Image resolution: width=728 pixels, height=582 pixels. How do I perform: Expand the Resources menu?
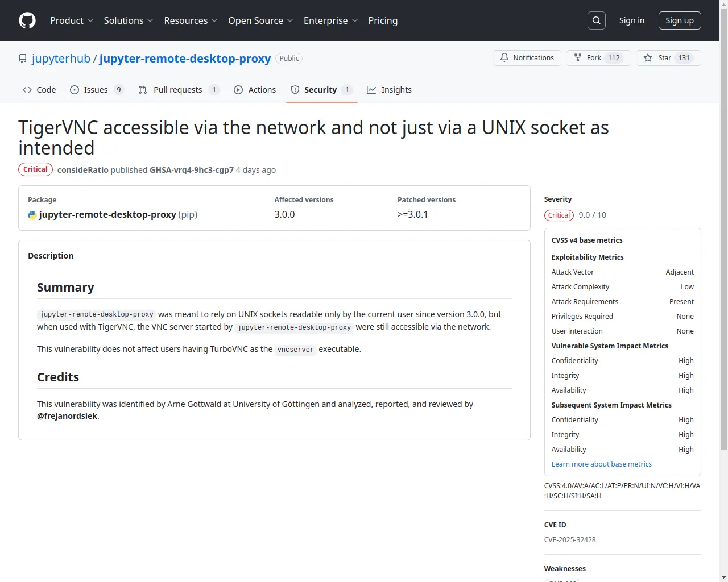(x=191, y=20)
